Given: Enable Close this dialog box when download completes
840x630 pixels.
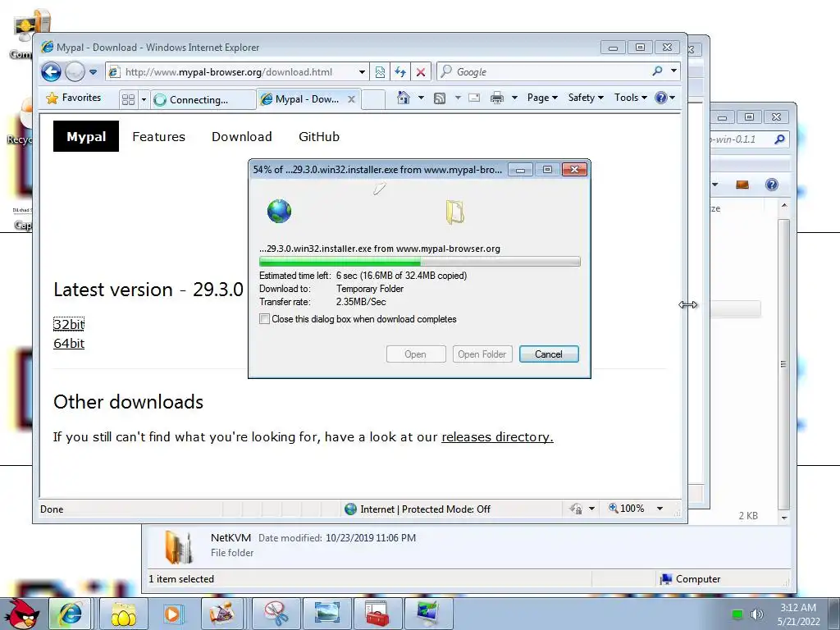Looking at the screenshot, I should point(264,319).
